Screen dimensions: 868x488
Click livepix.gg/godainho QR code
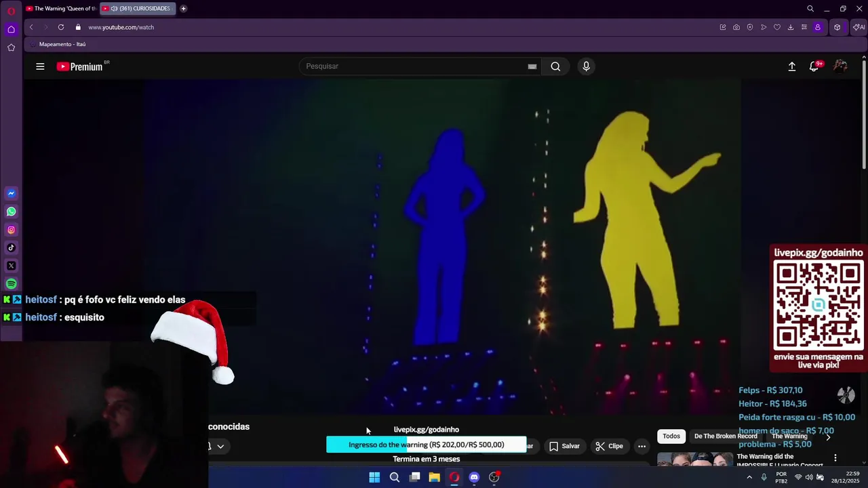point(818,305)
